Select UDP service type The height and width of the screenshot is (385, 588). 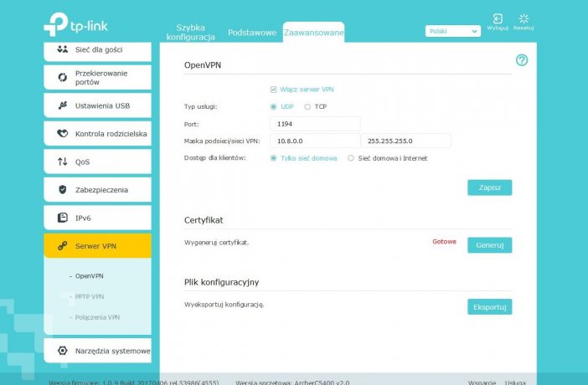point(273,106)
